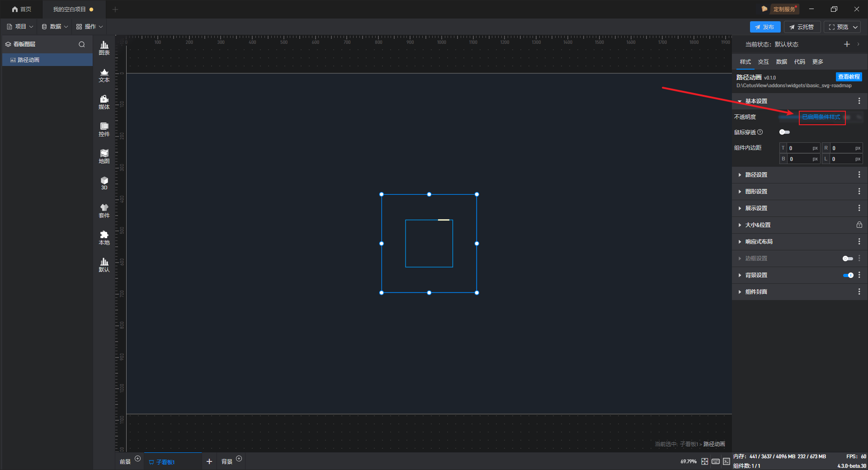Screen dimensions: 868x470
Task: Open the 媒体 media component category
Action: [104, 102]
